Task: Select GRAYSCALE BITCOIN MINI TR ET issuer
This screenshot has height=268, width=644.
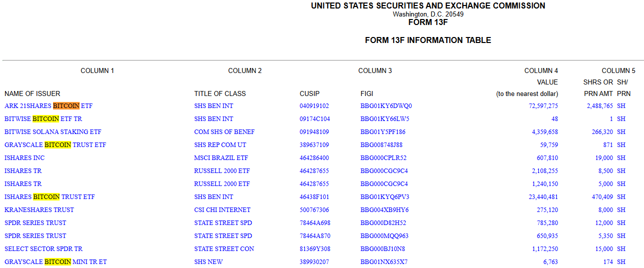Action: click(x=56, y=262)
